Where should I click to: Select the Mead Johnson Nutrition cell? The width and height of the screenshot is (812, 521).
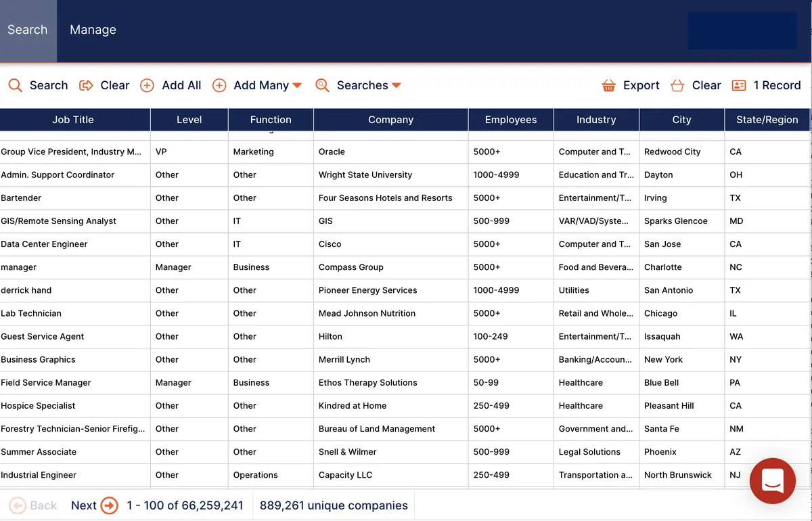point(391,313)
